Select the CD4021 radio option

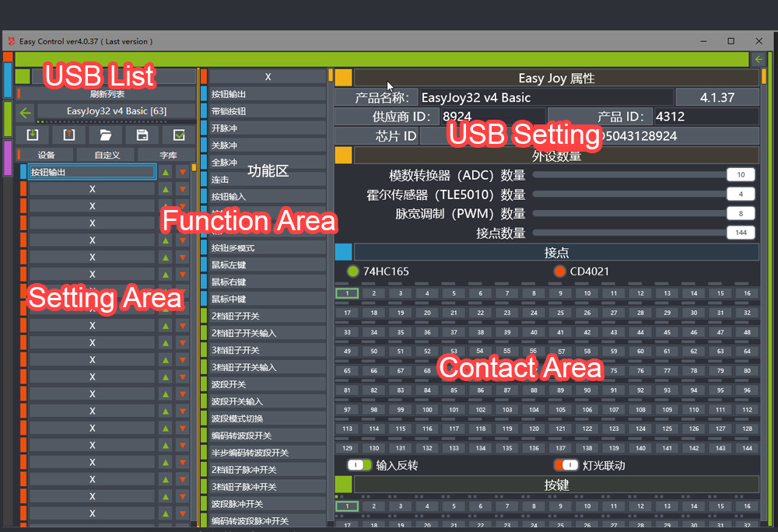(x=559, y=271)
